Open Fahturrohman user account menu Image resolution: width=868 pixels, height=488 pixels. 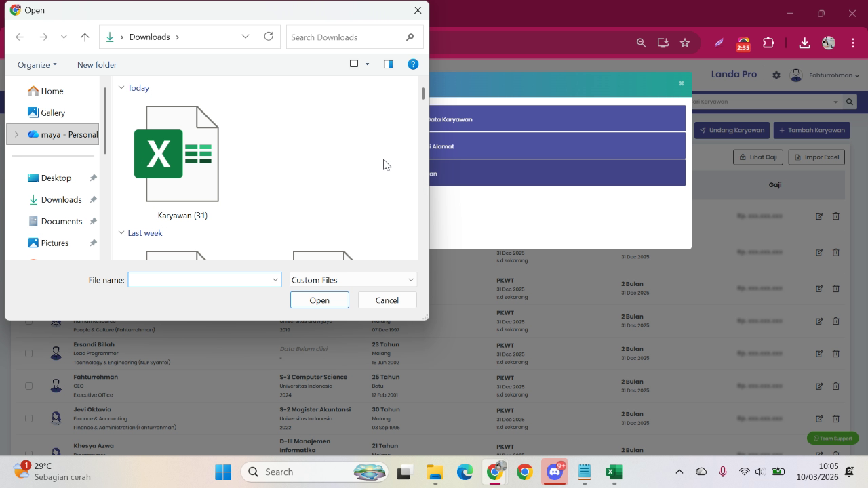pos(825,75)
